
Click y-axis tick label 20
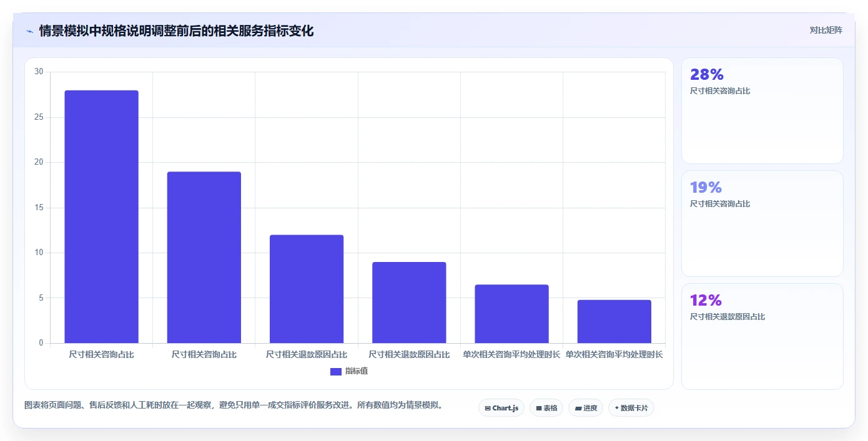point(39,162)
